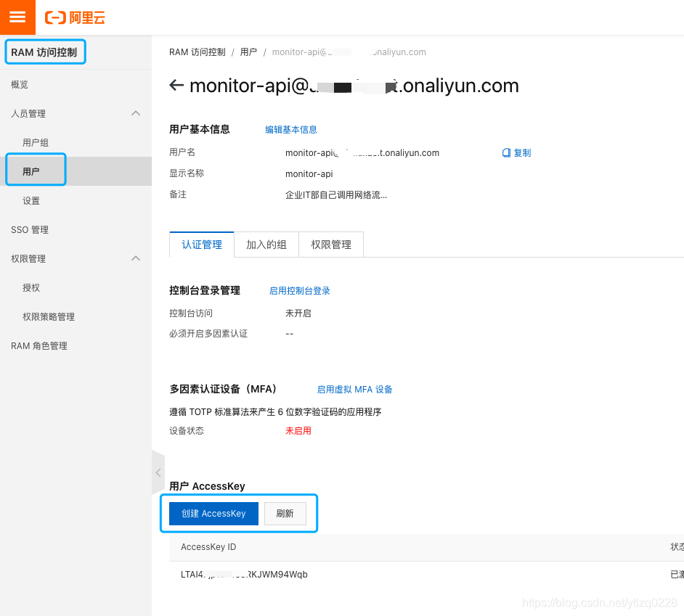Click the TOTP description text

coord(275,412)
